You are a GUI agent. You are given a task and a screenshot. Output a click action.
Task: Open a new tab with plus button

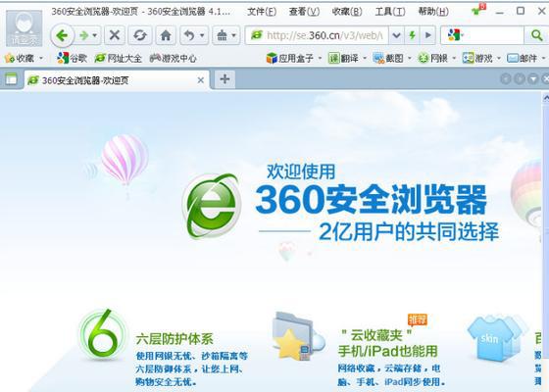(225, 79)
